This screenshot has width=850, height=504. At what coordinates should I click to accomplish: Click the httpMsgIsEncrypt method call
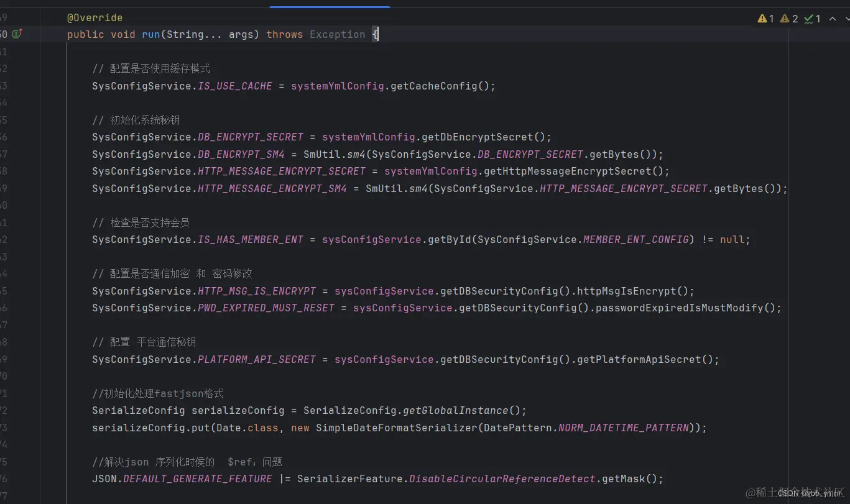tap(627, 291)
